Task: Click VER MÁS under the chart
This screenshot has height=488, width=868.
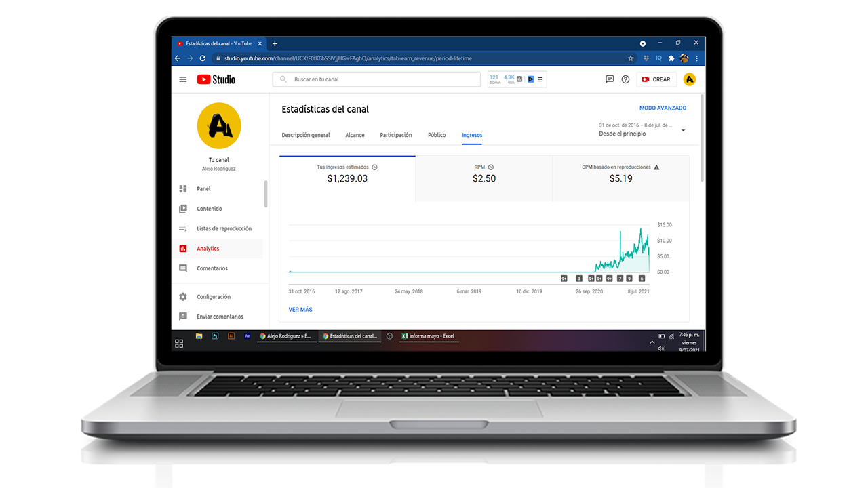Action: 300,310
